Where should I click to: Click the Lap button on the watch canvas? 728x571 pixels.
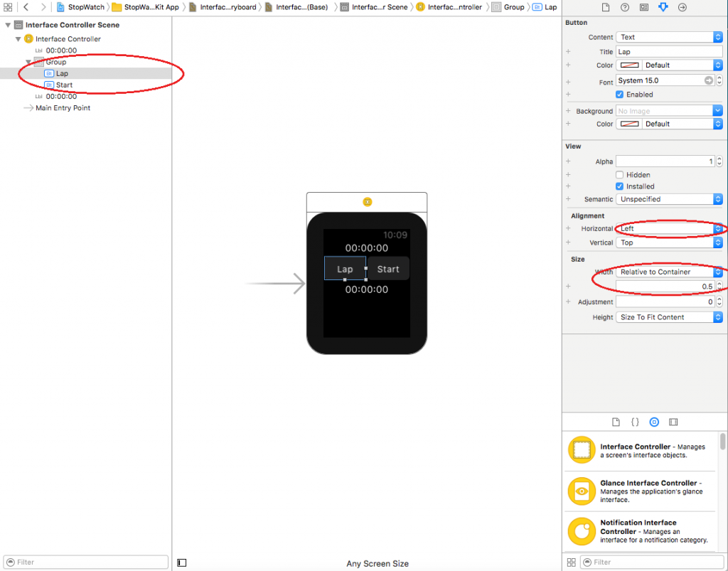[346, 269]
